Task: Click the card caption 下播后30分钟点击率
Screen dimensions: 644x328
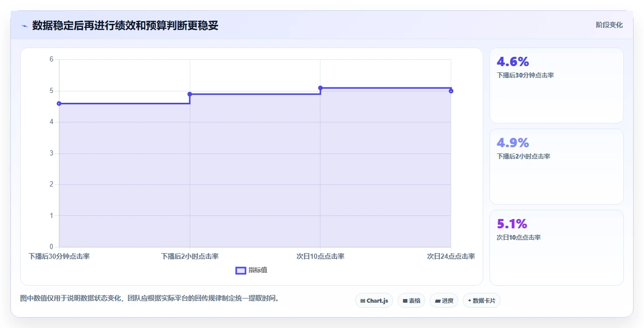Action: click(525, 75)
